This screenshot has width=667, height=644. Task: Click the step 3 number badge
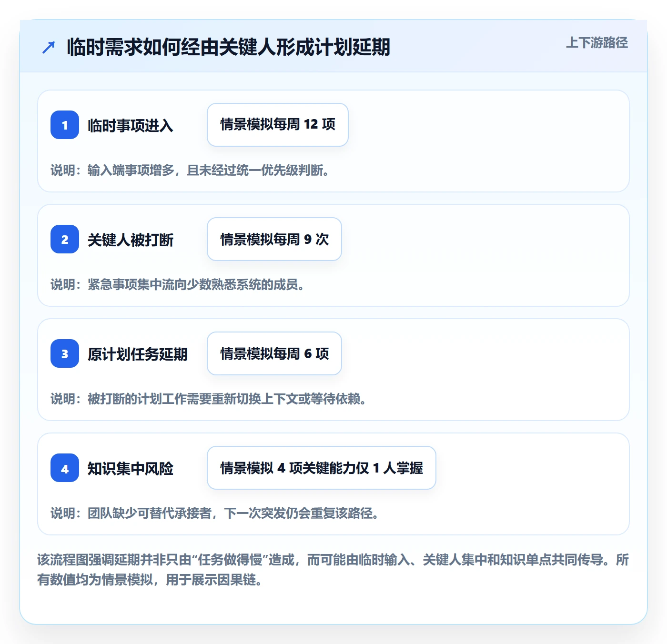click(x=65, y=353)
